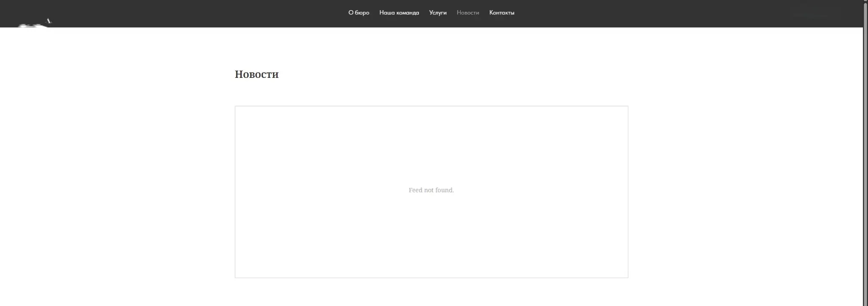The width and height of the screenshot is (868, 306).
Task: Open the Контакты page
Action: 502,13
